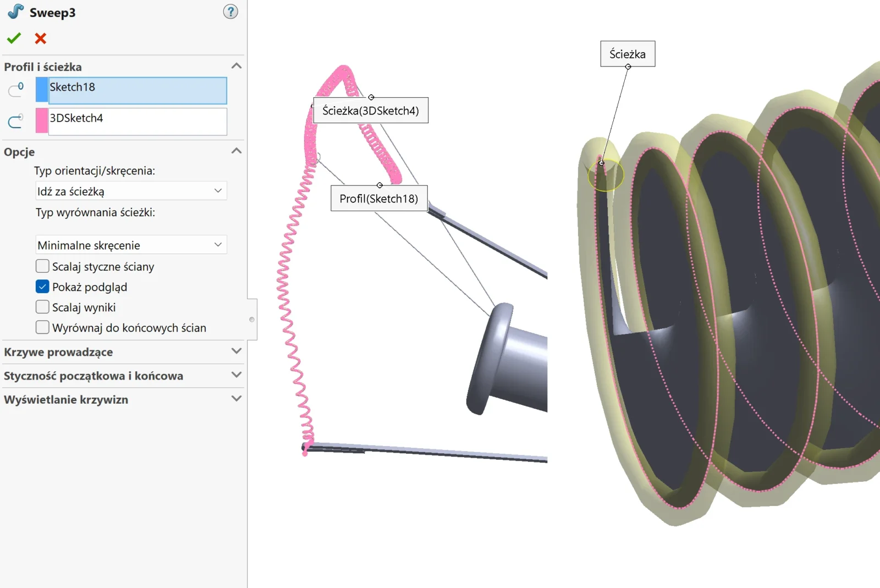Expand the Krzywe prowadzące section
The height and width of the screenshot is (588, 880).
237,351
